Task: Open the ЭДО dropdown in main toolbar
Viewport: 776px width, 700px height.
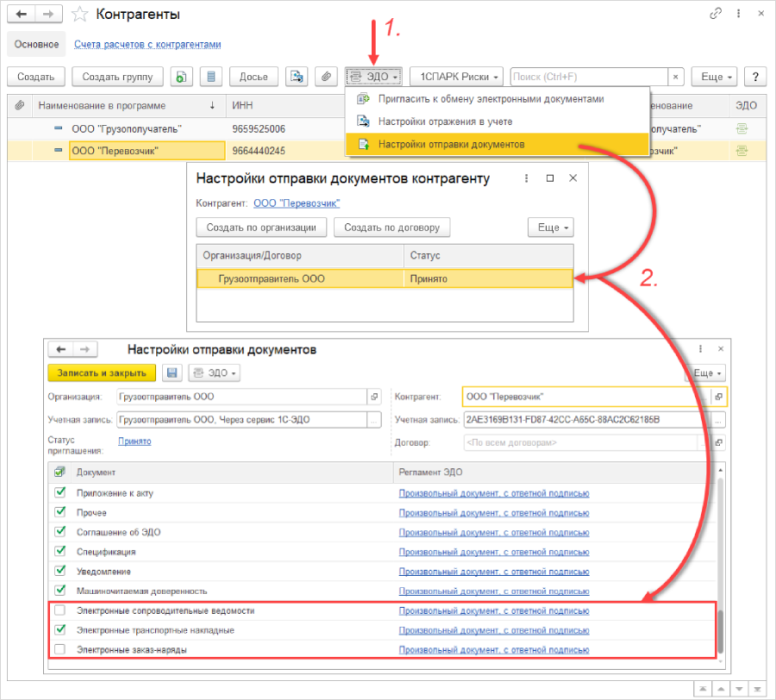Action: [373, 77]
